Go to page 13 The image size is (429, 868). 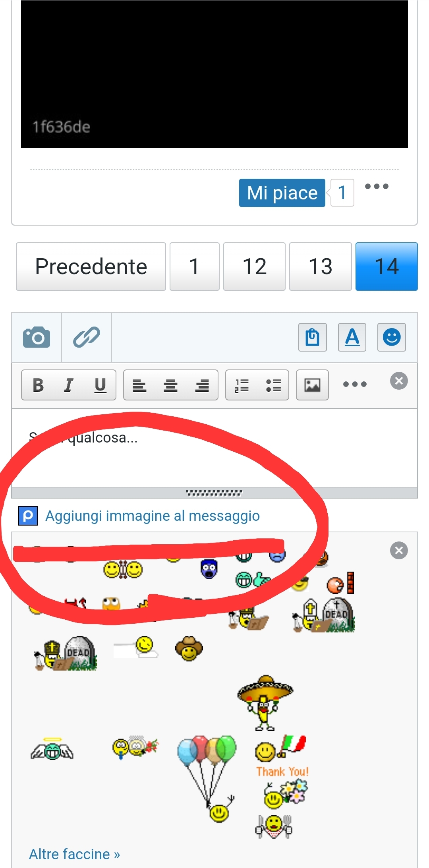click(x=321, y=267)
